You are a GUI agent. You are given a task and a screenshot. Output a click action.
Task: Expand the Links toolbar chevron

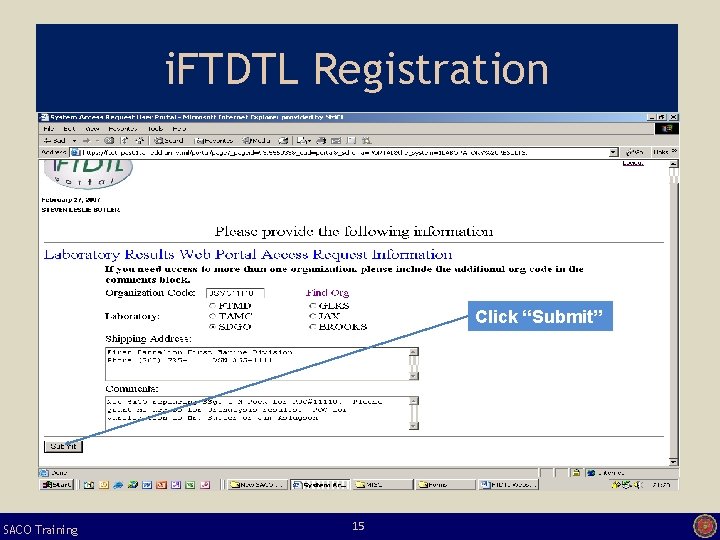point(675,152)
